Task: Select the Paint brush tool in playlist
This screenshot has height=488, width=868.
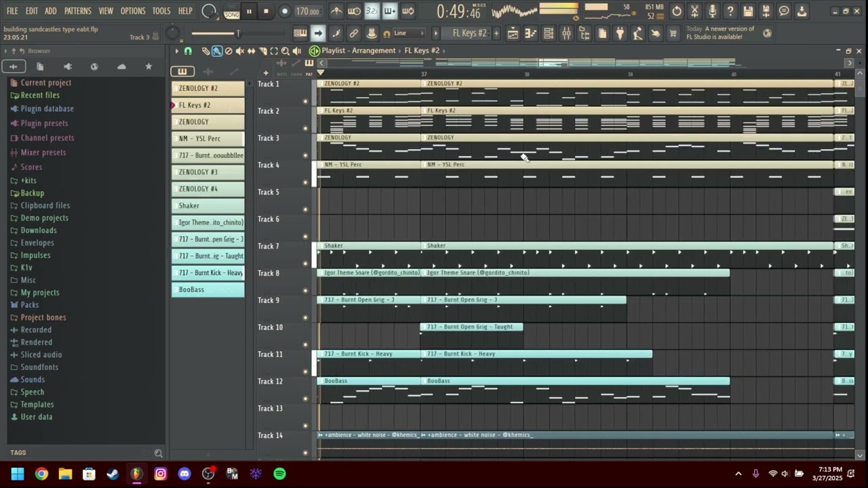Action: pos(217,51)
